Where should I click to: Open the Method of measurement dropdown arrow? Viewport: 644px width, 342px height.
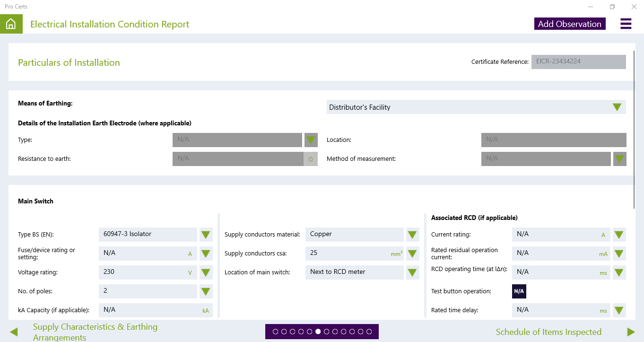click(619, 159)
